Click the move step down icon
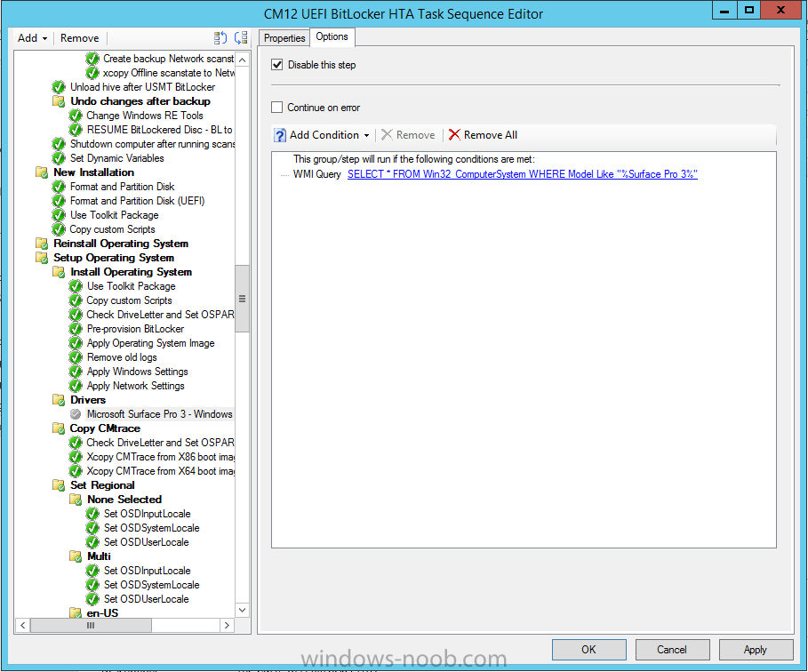 pyautogui.click(x=241, y=37)
